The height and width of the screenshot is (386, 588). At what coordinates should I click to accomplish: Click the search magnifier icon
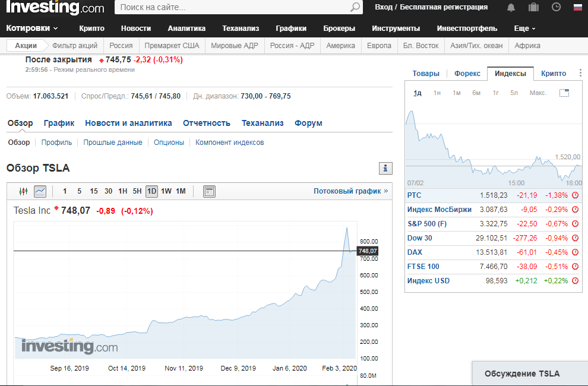(355, 7)
